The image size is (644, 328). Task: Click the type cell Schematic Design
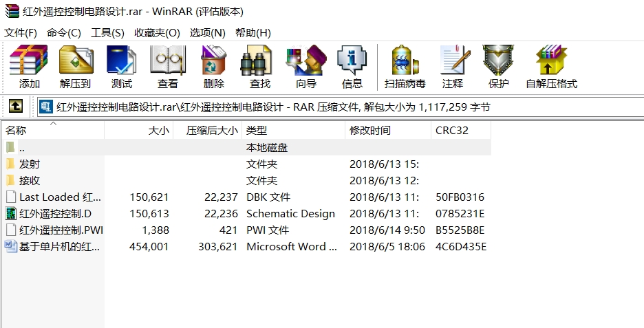[291, 213]
